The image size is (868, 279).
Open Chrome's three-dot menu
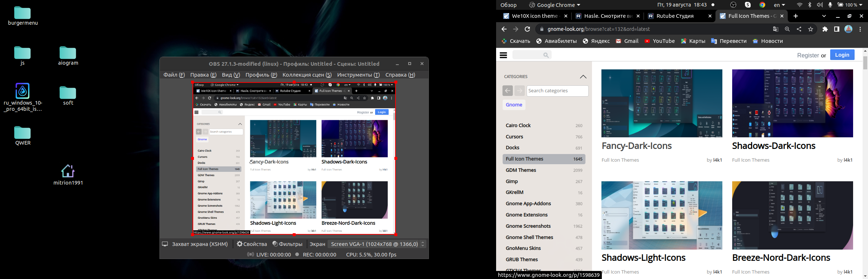pos(860,29)
